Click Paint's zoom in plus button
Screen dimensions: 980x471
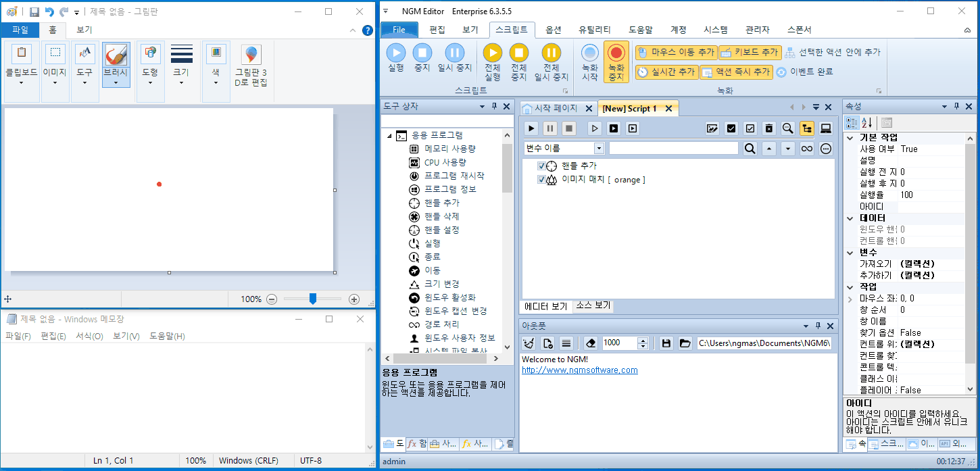[354, 299]
